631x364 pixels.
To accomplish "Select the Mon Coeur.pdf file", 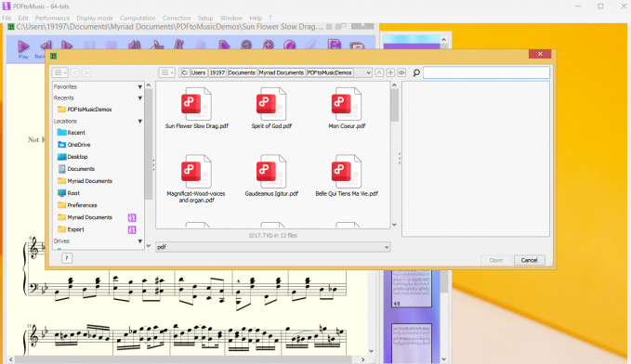I will [x=347, y=108].
